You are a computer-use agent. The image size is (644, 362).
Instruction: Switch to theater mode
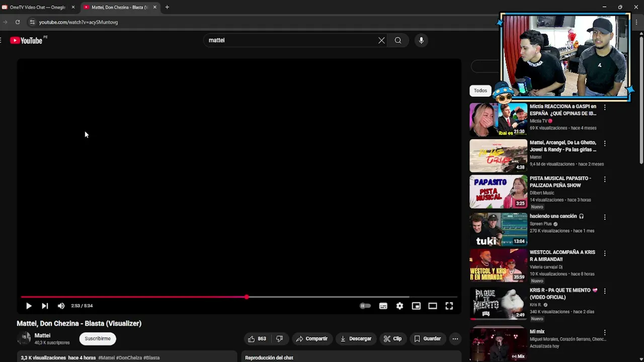point(433,306)
